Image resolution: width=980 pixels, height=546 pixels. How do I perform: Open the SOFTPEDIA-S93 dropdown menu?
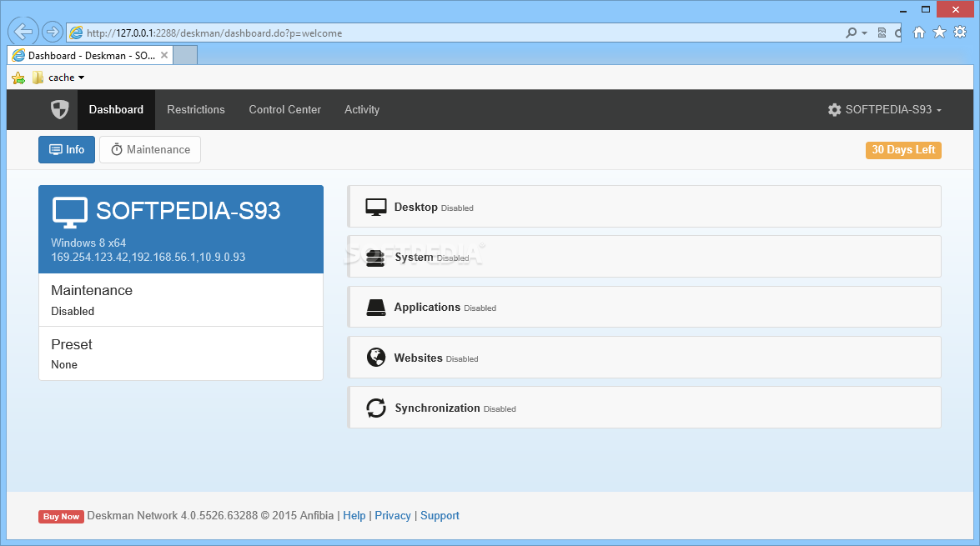pos(884,109)
